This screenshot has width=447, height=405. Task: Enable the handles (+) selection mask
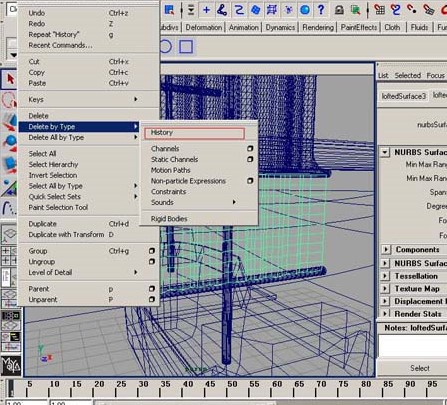coord(206,10)
